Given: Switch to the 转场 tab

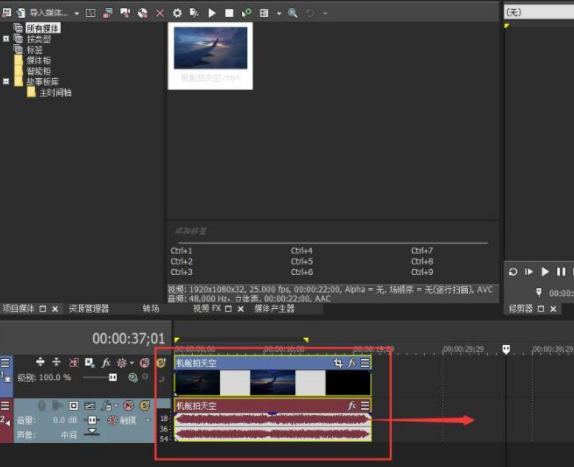Looking at the screenshot, I should 151,309.
